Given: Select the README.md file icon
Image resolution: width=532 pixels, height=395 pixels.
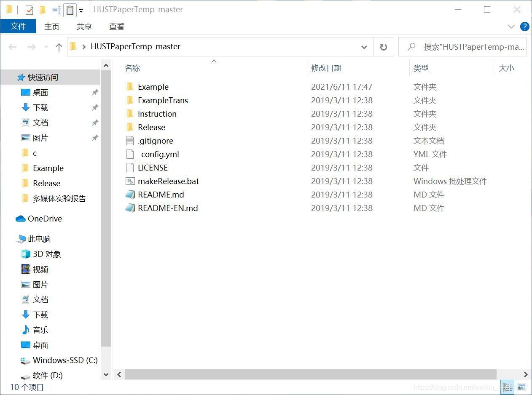Looking at the screenshot, I should (130, 195).
